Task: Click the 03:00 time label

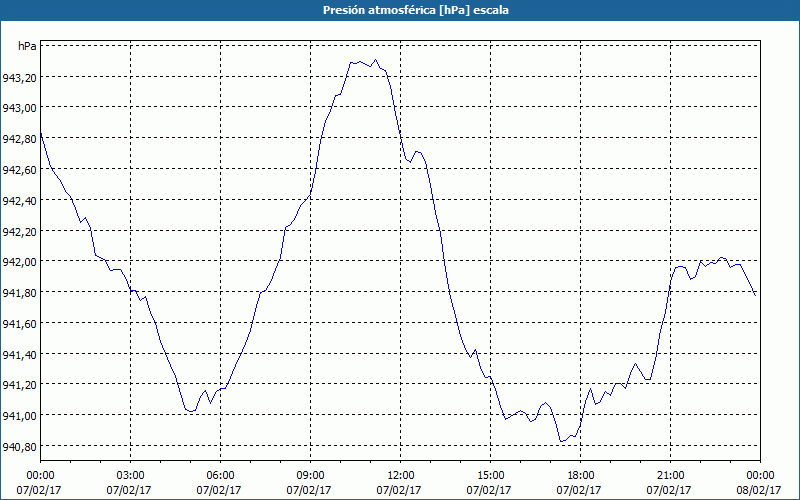Action: 130,476
